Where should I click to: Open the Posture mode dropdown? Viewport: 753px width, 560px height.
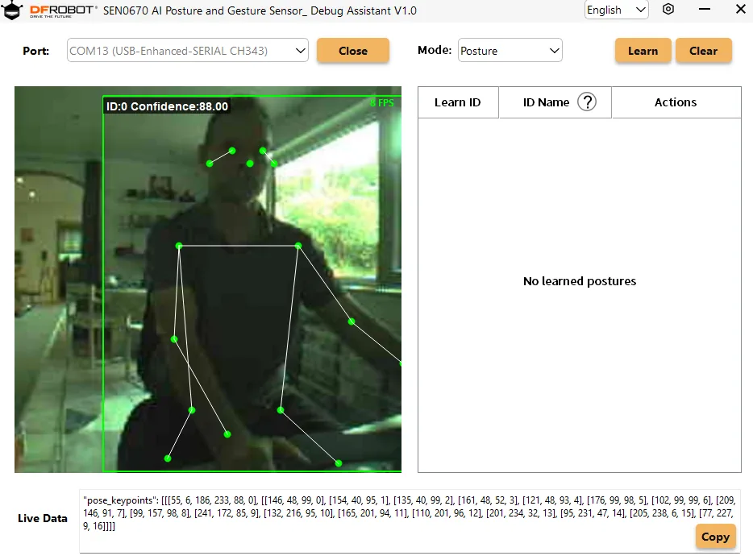(510, 51)
